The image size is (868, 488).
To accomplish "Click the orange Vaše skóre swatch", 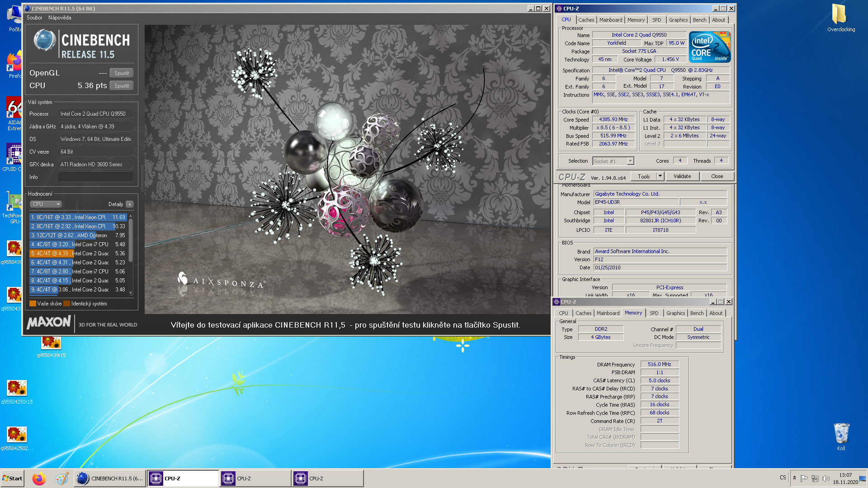I will [x=33, y=304].
